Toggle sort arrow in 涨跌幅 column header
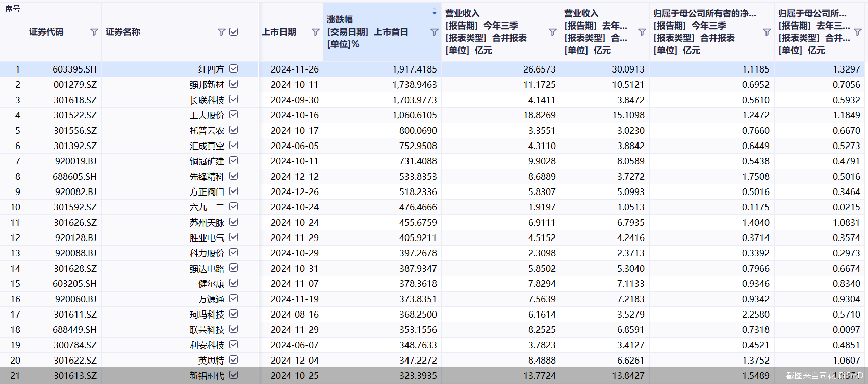The image size is (868, 384). click(435, 12)
